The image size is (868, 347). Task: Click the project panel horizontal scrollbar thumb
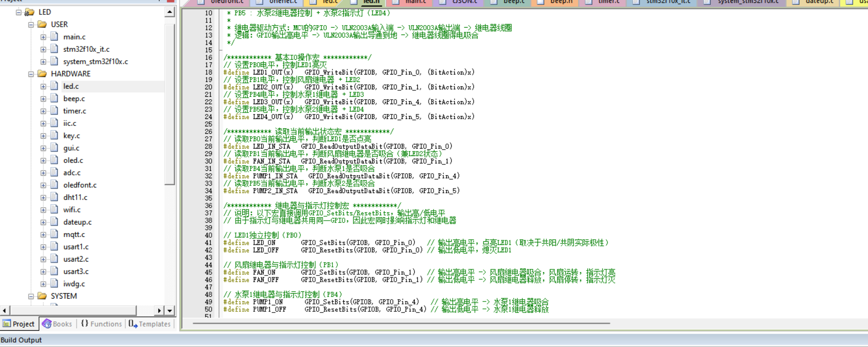[x=73, y=310]
